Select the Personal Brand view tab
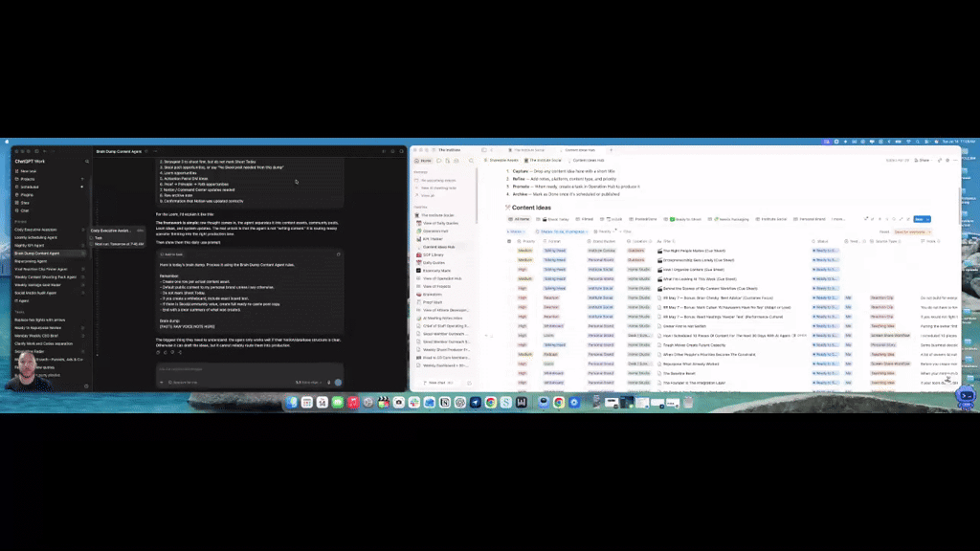This screenshot has width=980, height=551. 810,219
